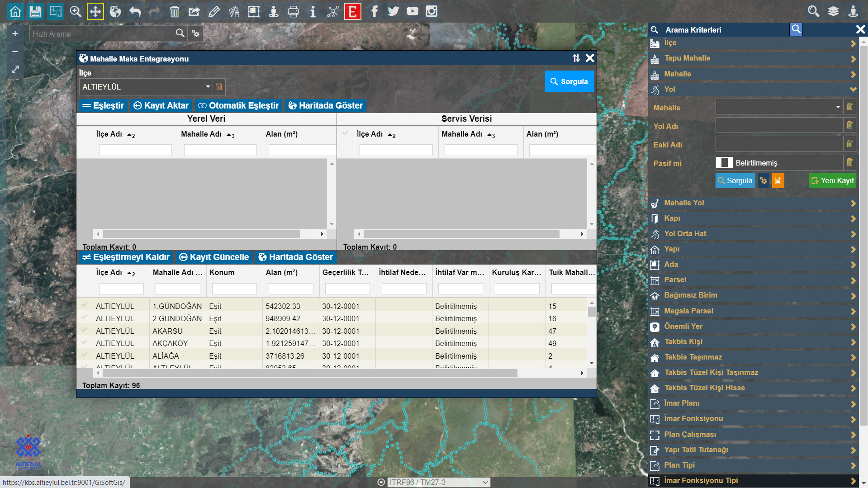Click the home icon in the top toolbar
The image size is (868, 488).
pyautogui.click(x=15, y=11)
